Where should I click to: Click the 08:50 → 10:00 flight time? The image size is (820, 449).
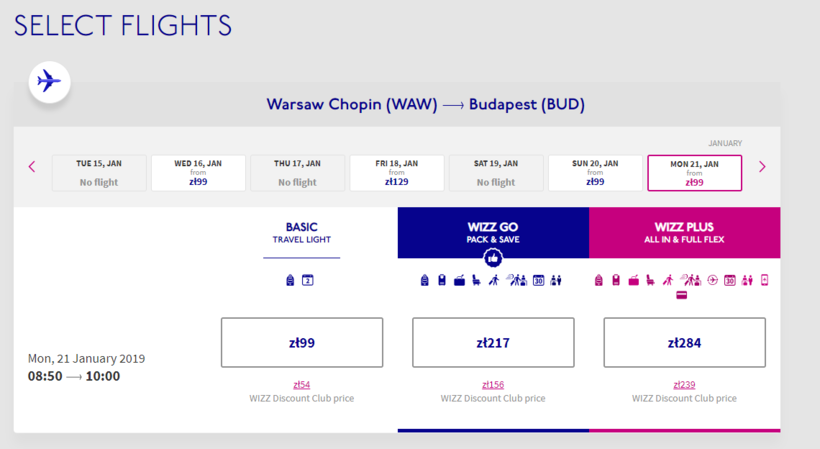[74, 376]
